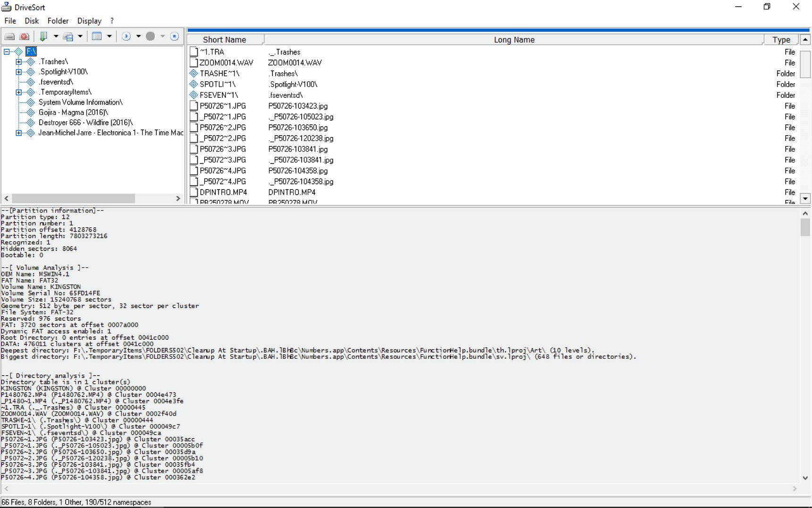This screenshot has width=812, height=508.
Task: Select long name ._P50726-120238.jpg
Action: click(301, 138)
